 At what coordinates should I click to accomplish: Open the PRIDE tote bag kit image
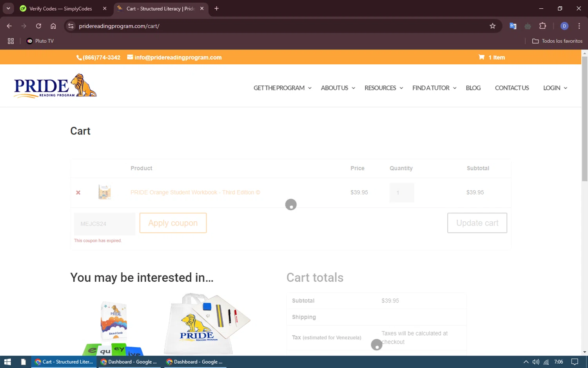tap(207, 324)
